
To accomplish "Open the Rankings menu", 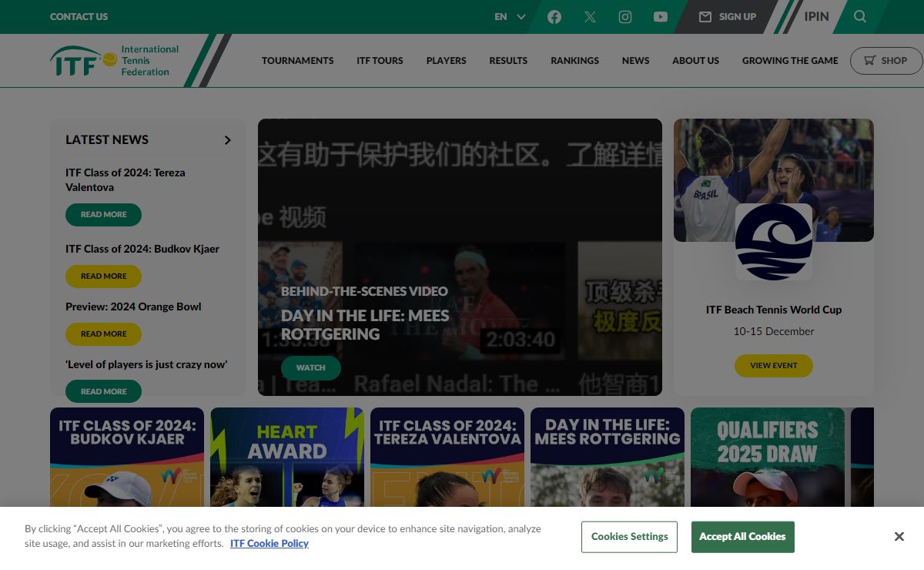I will pos(574,60).
